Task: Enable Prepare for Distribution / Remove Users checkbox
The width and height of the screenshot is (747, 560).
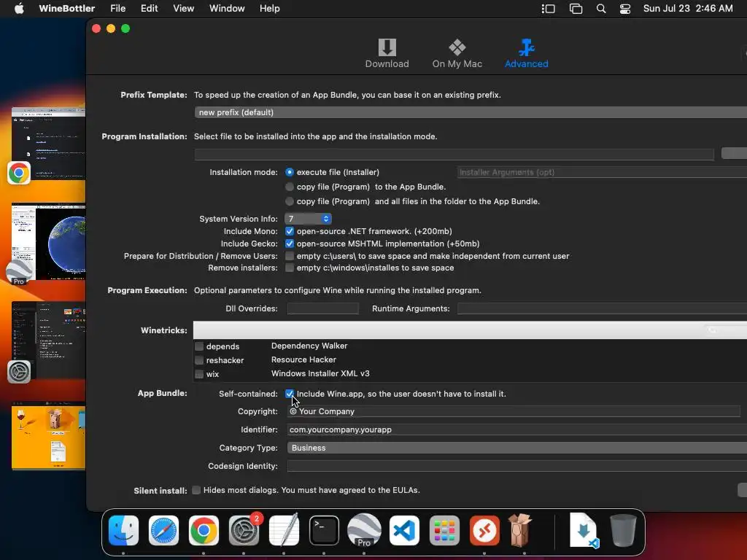Action: coord(289,256)
